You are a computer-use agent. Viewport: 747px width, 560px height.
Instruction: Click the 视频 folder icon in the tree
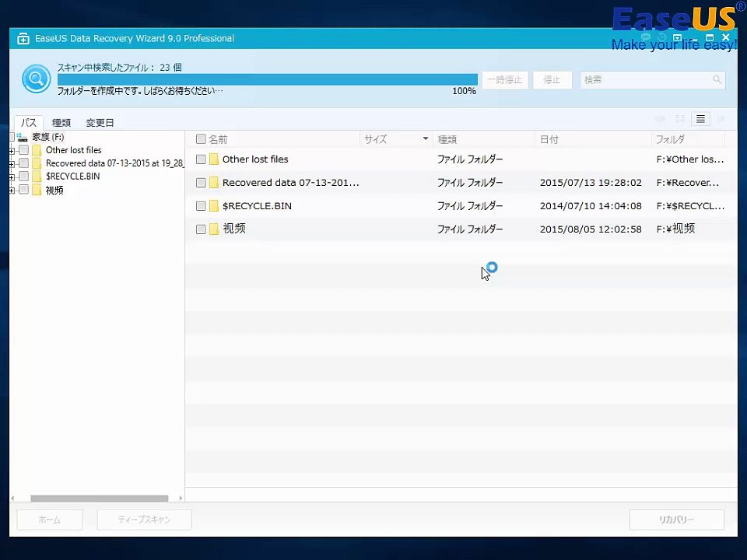(37, 190)
